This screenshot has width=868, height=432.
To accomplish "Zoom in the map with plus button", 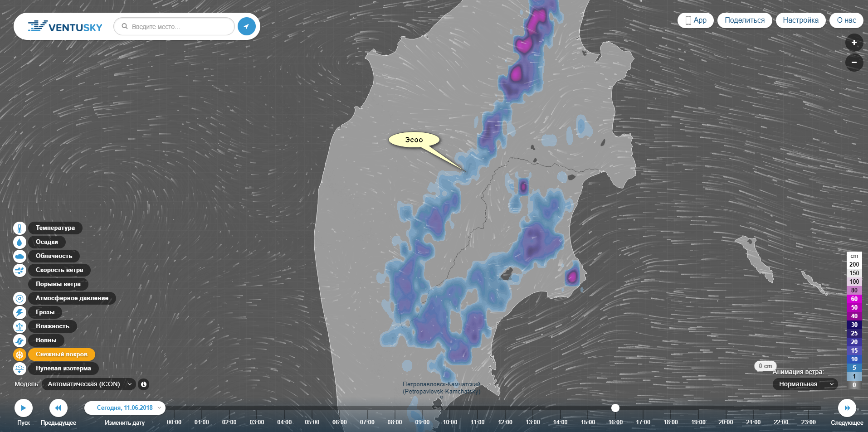I will click(854, 43).
